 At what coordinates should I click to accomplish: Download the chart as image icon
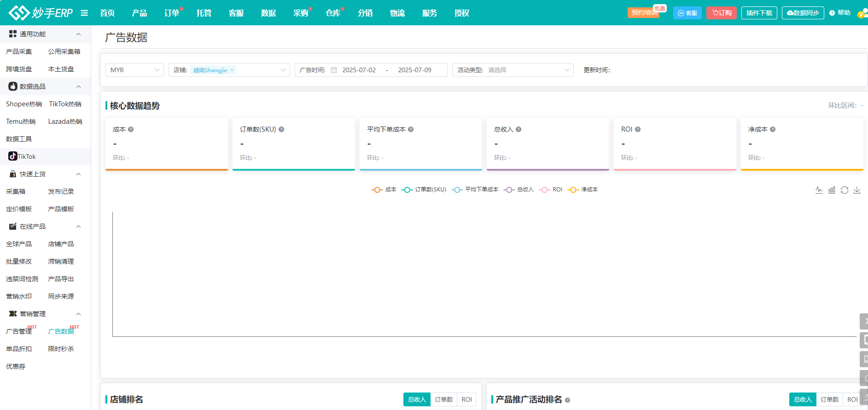click(857, 190)
